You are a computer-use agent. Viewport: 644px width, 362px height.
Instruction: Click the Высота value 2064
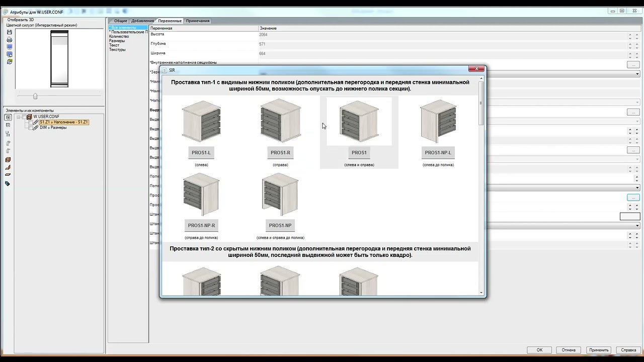pos(263,35)
